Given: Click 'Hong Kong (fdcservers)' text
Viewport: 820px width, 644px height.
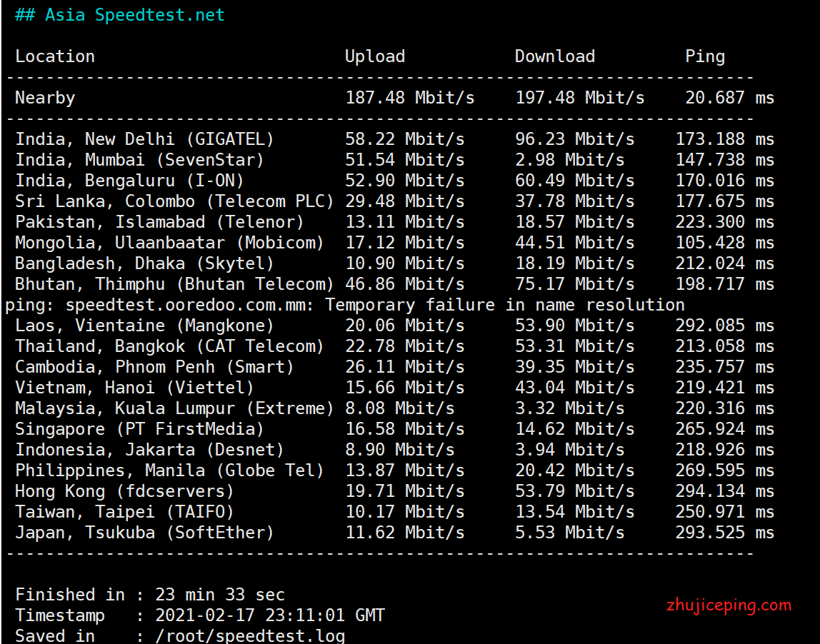Looking at the screenshot, I should (124, 490).
